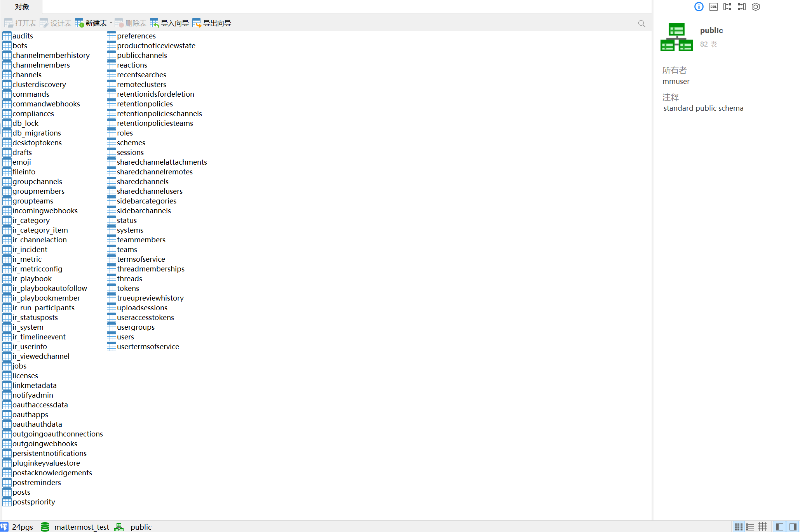Expand the New Table dropdown arrow

[x=111, y=23]
